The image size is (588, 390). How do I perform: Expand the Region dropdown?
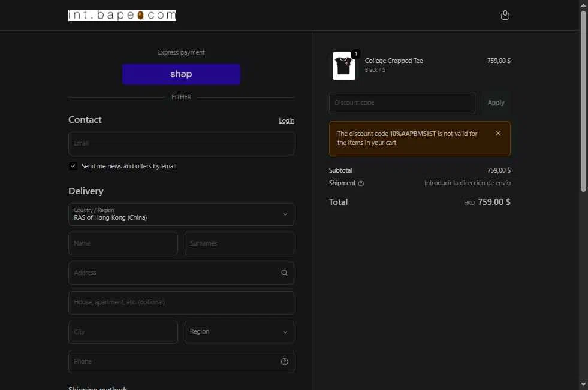tap(239, 332)
